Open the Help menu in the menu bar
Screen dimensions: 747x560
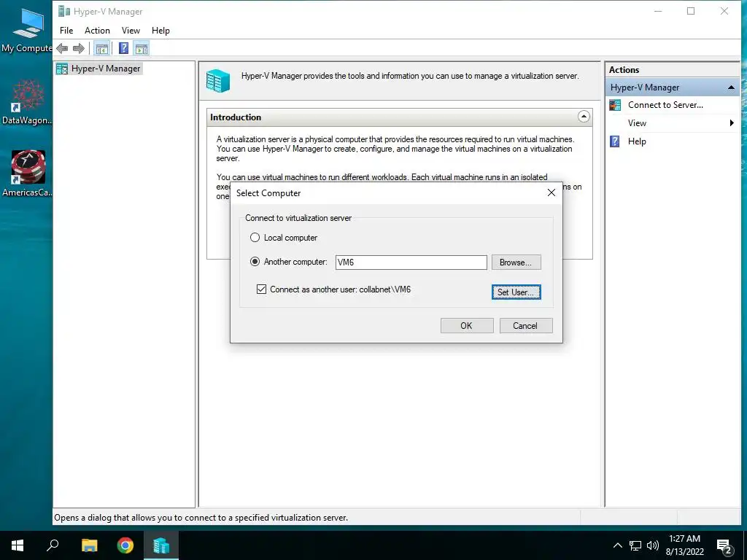[x=160, y=31]
